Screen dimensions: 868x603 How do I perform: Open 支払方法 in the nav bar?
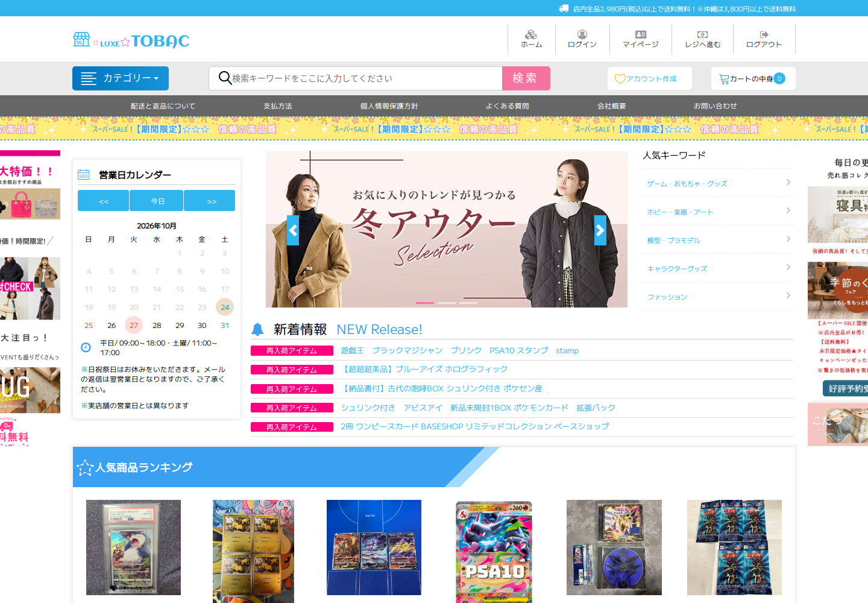[x=278, y=106]
